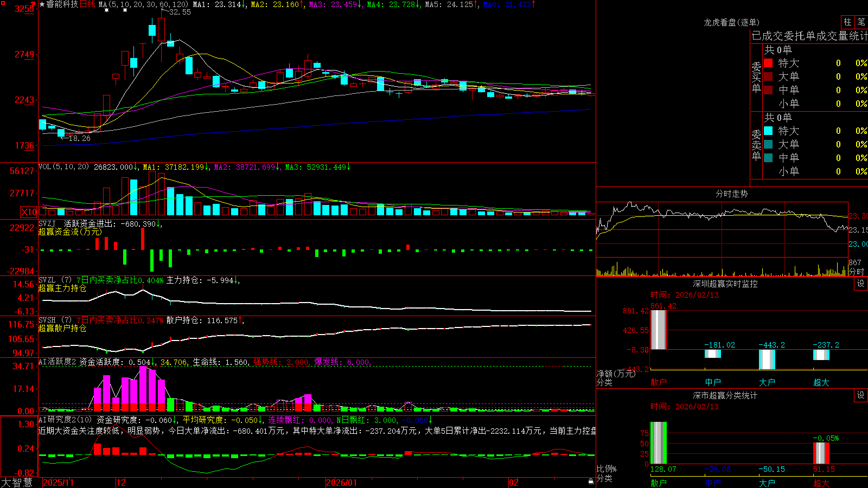
Task: Click the 散户 label in 深圳超赢实时监控
Action: pyautogui.click(x=659, y=382)
